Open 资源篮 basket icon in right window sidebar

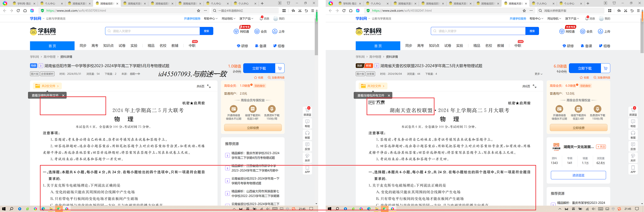click(x=633, y=112)
